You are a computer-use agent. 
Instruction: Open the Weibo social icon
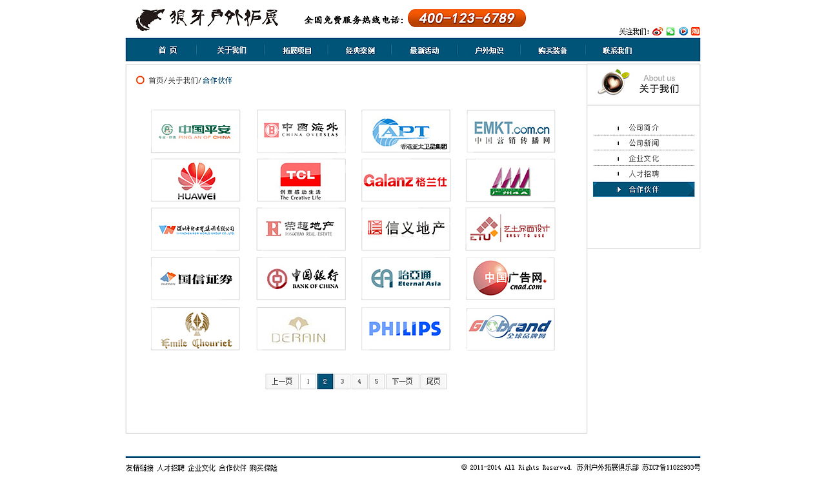[658, 32]
